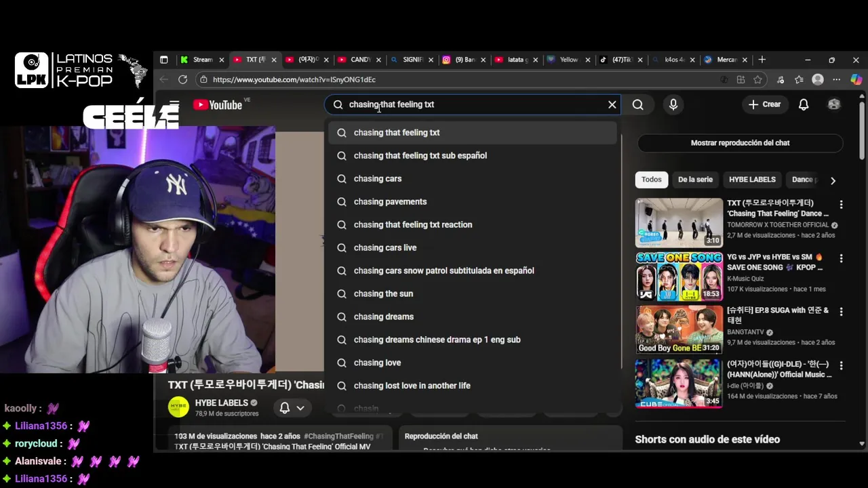
Task: Open options for SUGA EP.8 video
Action: 841,312
